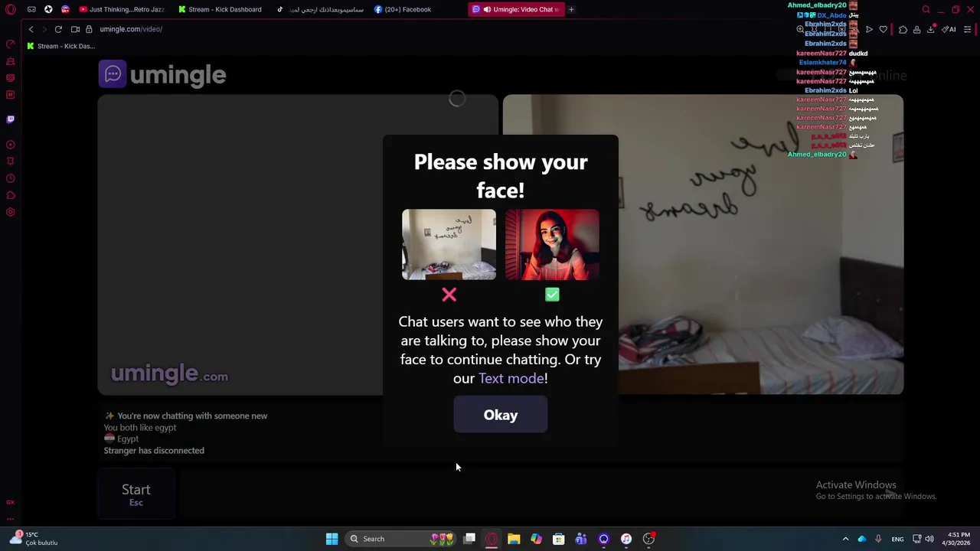980x551 pixels.
Task: Click the heart bookmark icon in toolbar
Action: click(883, 29)
